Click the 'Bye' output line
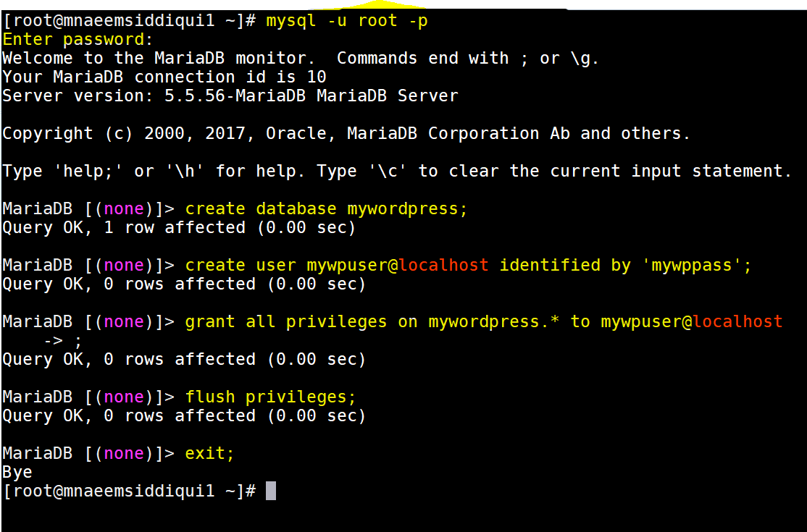The width and height of the screenshot is (807, 532). point(17,473)
